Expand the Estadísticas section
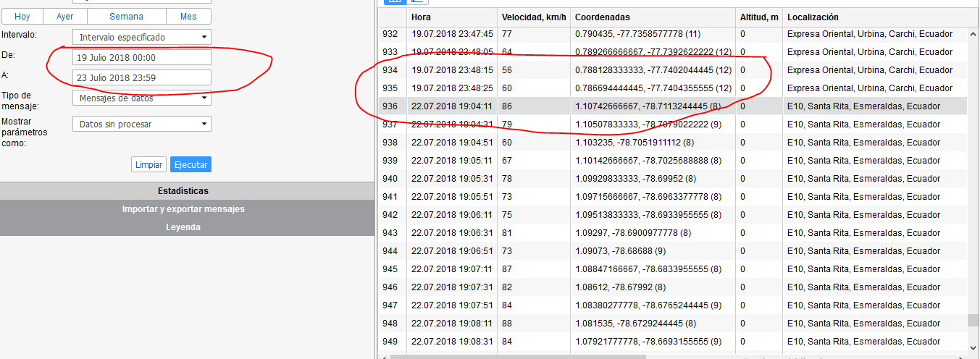 pyautogui.click(x=187, y=191)
